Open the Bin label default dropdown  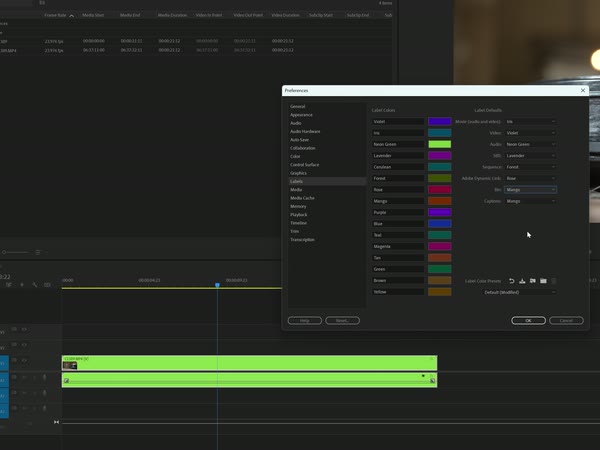[530, 190]
